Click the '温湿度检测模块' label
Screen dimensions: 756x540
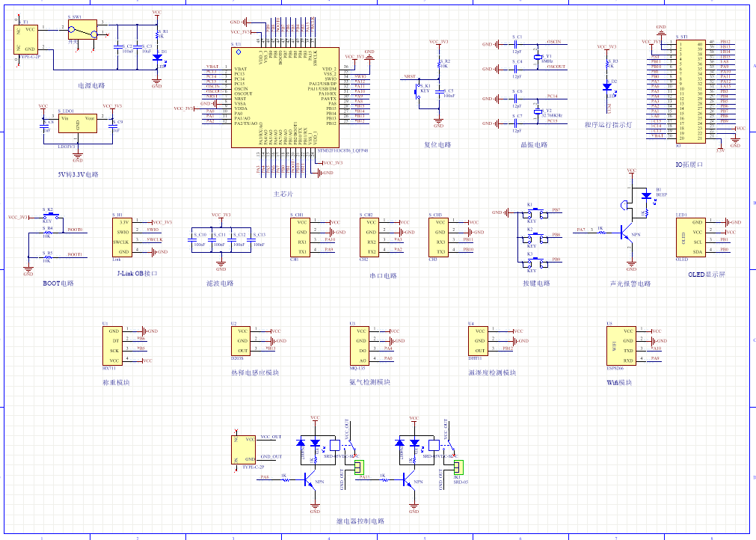click(492, 372)
